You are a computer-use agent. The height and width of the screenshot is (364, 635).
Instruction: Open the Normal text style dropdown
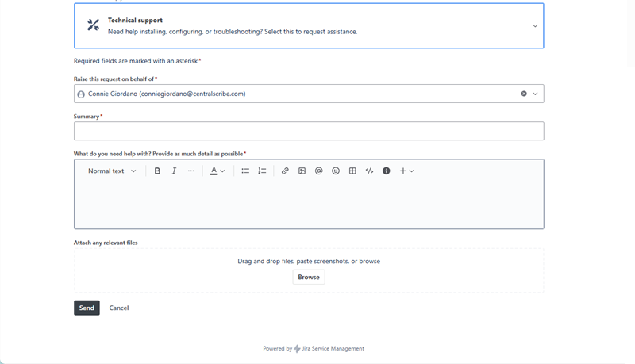click(x=112, y=171)
